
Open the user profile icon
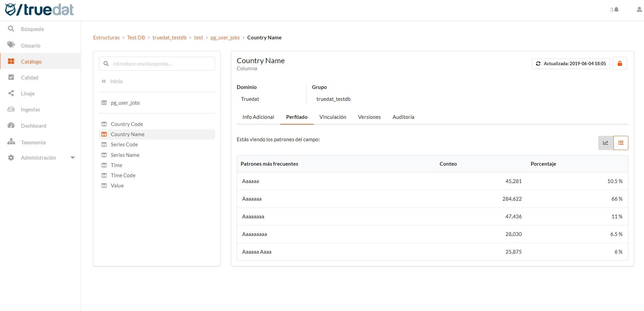coord(639,10)
